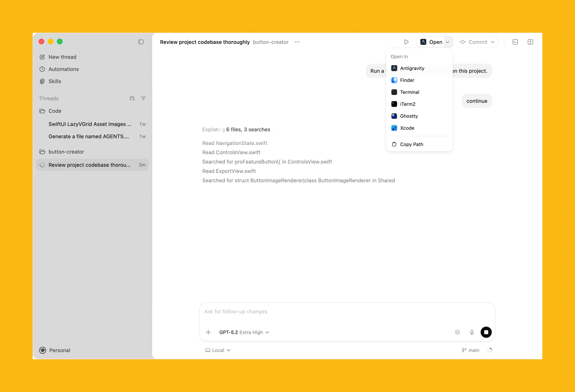Image resolution: width=575 pixels, height=392 pixels.
Task: Start voice input with the microphone icon
Action: click(472, 332)
